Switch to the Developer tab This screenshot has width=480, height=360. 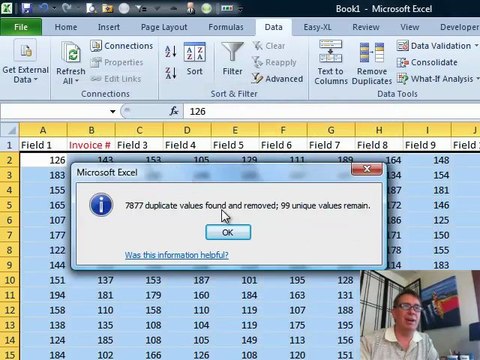[459, 27]
